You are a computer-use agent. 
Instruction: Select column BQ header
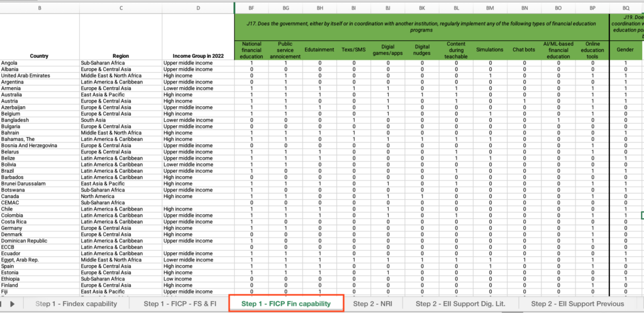pos(626,8)
